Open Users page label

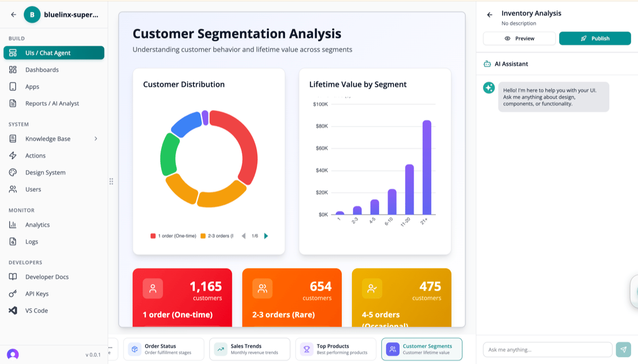(x=33, y=189)
